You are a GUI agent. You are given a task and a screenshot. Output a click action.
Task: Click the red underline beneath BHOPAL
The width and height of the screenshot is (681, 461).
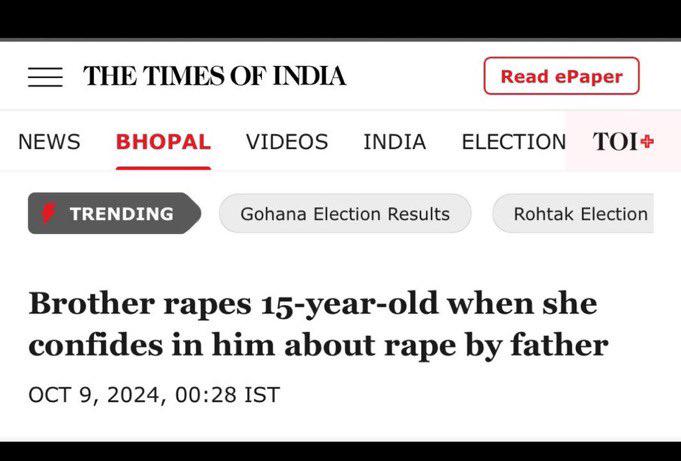(x=163, y=167)
